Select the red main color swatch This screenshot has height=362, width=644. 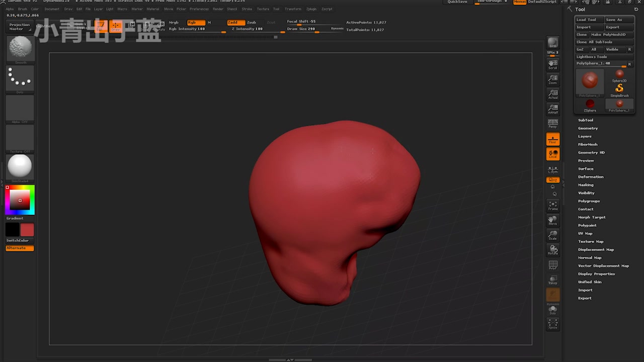[27, 230]
